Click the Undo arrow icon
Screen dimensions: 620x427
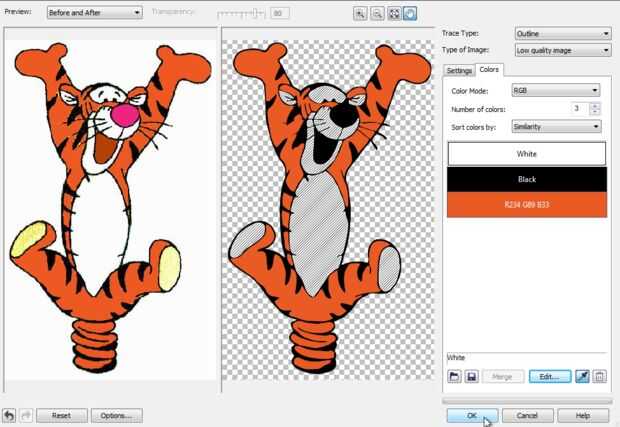[9, 415]
